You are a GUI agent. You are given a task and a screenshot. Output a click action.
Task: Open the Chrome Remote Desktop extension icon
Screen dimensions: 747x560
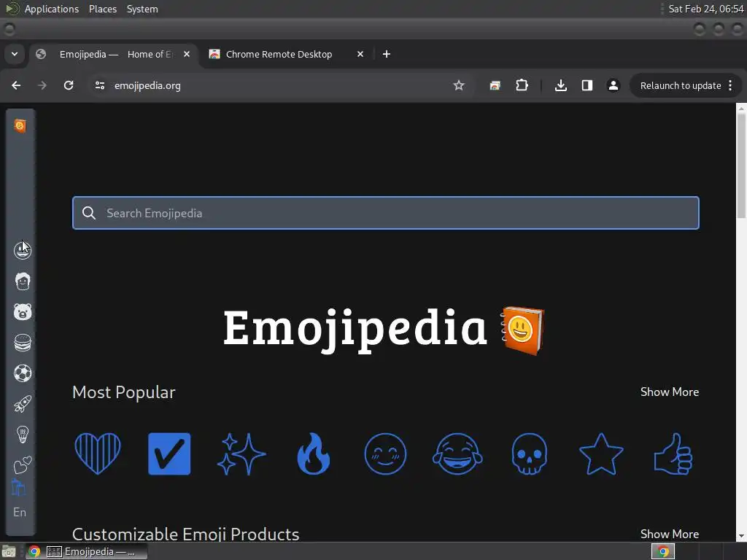coord(495,85)
